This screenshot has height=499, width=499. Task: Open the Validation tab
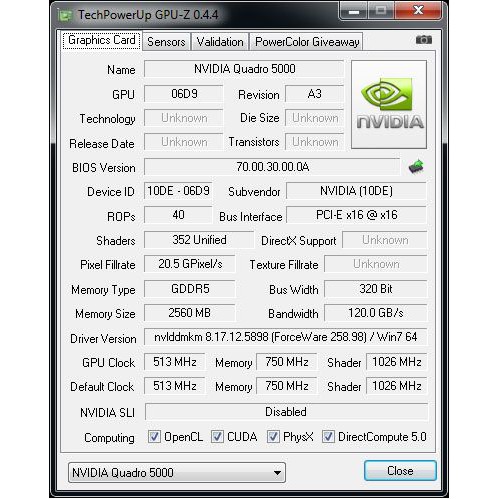[220, 42]
